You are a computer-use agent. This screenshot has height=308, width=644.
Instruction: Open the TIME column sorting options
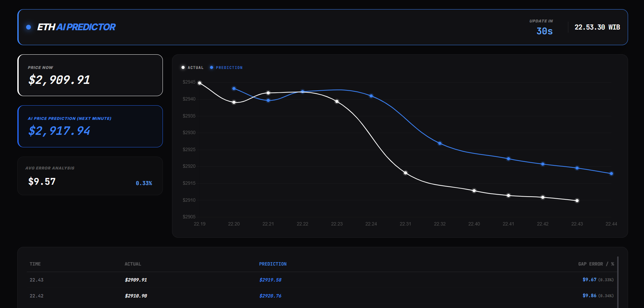pyautogui.click(x=35, y=264)
